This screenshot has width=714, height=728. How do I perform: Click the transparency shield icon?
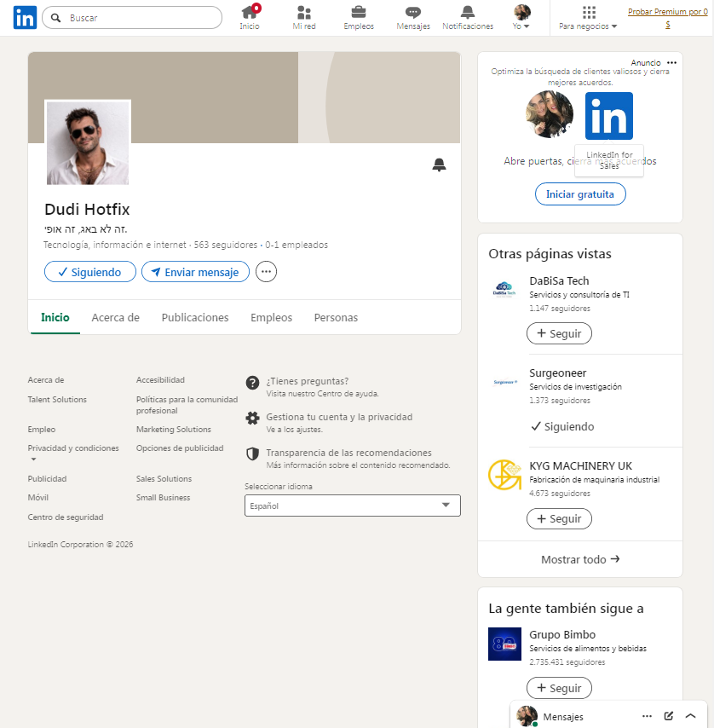[252, 454]
